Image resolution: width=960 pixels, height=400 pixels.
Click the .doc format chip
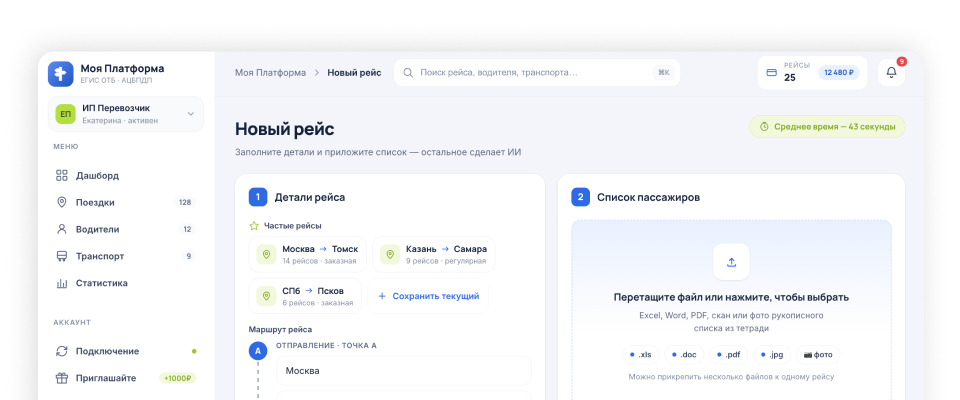pyautogui.click(x=684, y=355)
